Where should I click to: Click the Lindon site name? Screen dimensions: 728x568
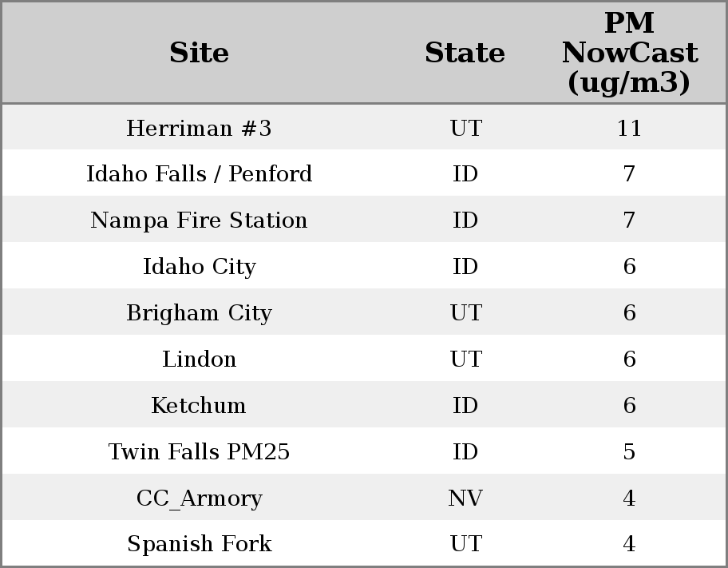[199, 359]
